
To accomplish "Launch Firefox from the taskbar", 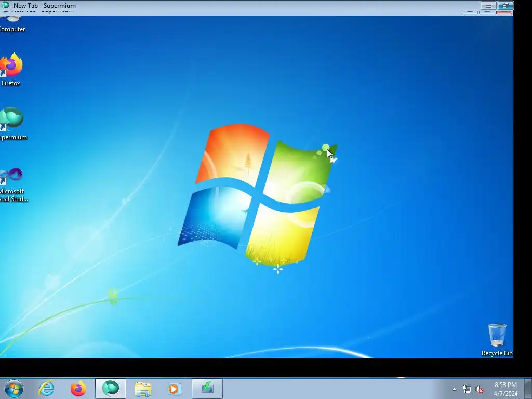I will tap(78, 389).
